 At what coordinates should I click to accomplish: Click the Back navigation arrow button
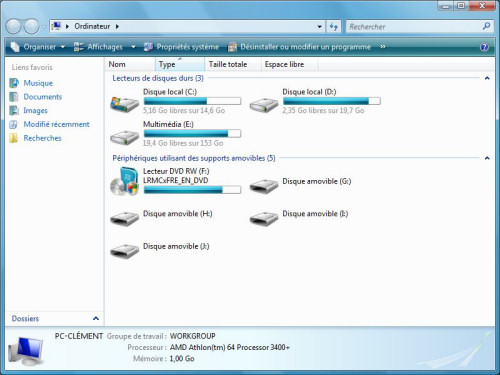(x=14, y=26)
